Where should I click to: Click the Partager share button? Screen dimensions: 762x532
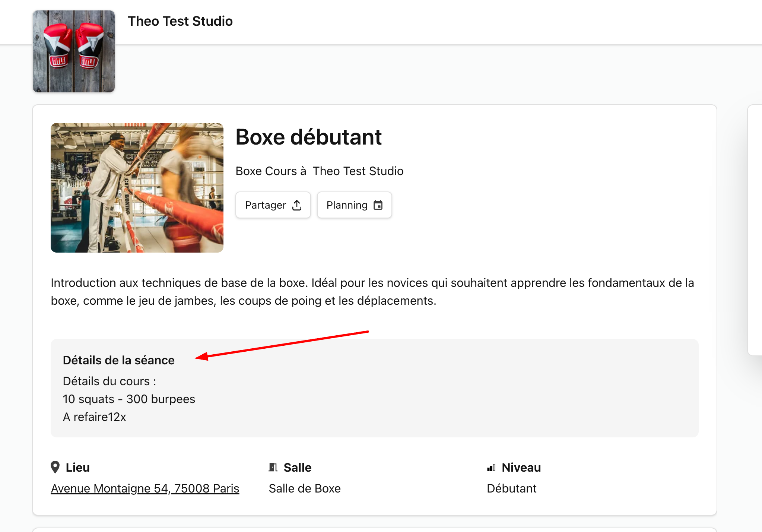pos(273,205)
